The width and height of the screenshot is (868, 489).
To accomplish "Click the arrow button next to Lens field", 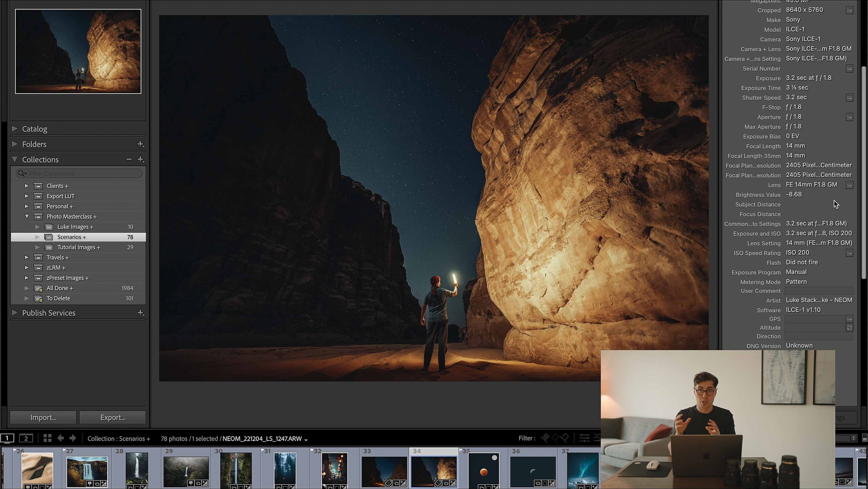I will tap(849, 185).
